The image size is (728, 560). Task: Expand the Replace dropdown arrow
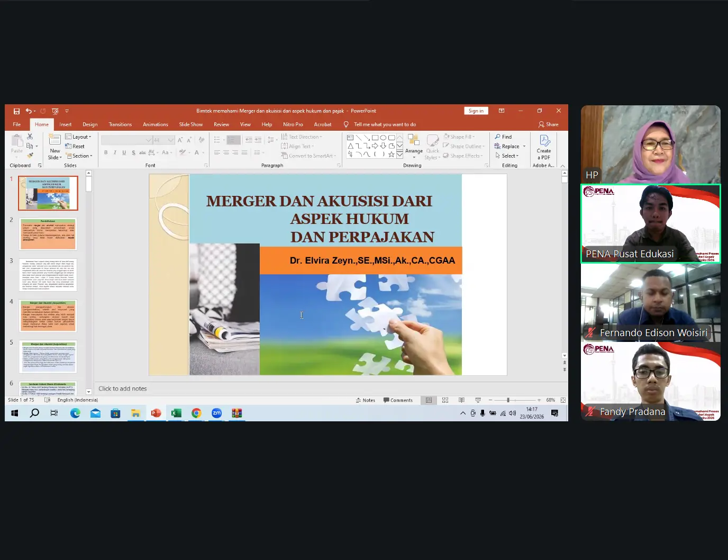coord(524,146)
